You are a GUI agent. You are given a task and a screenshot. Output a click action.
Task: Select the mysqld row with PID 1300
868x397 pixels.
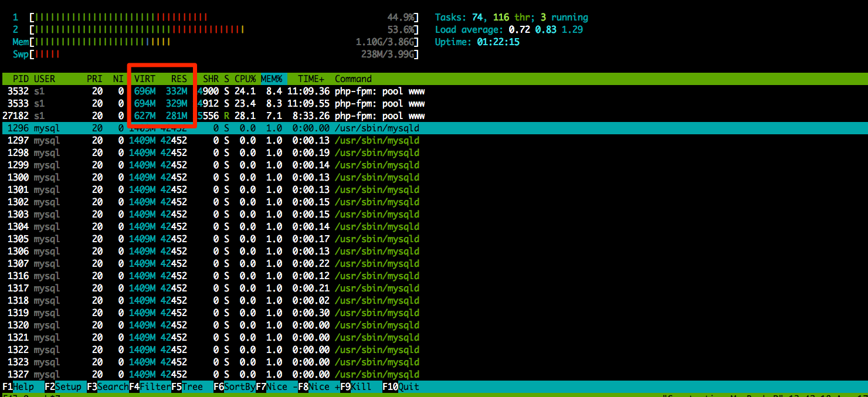[x=434, y=178]
